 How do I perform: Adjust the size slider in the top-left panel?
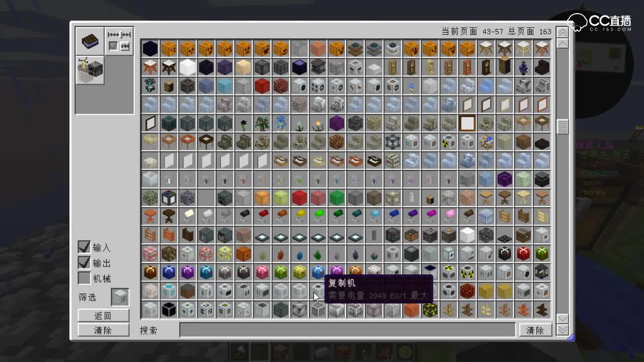pyautogui.click(x=119, y=34)
